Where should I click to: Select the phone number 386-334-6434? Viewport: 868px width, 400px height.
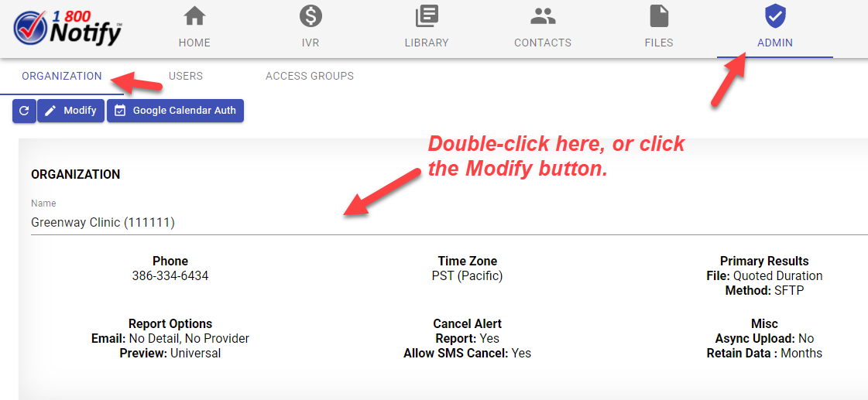[170, 276]
